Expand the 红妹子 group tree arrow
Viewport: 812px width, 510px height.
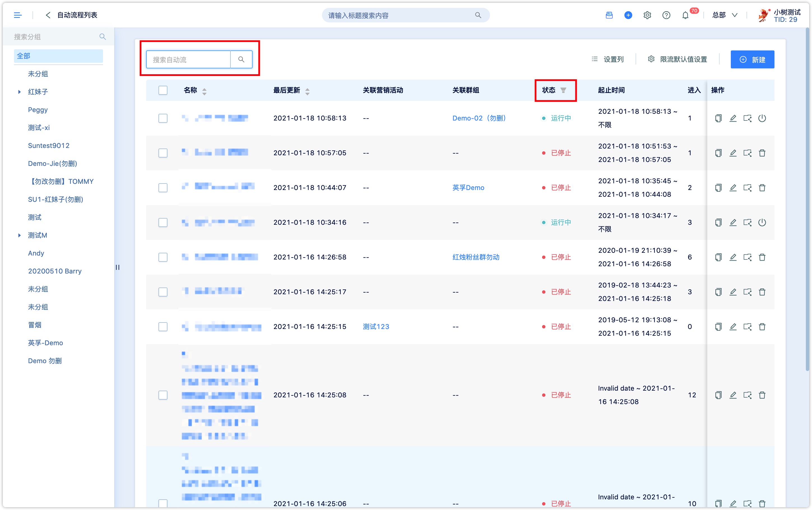[x=19, y=92]
